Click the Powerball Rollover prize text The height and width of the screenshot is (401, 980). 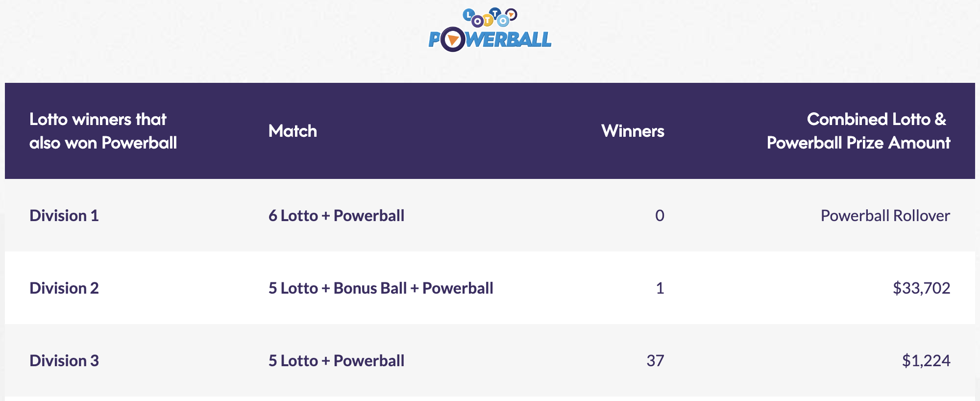pyautogui.click(x=885, y=216)
